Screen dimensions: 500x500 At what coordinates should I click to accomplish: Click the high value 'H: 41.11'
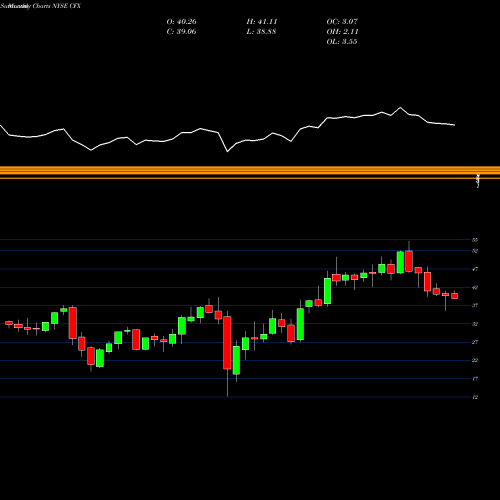pos(262,22)
